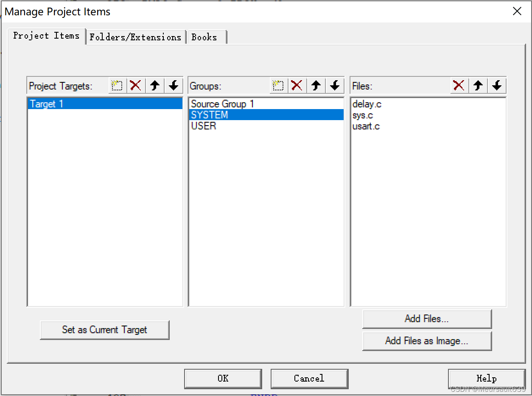The height and width of the screenshot is (396, 532).
Task: Click the Cancel button
Action: tap(309, 379)
